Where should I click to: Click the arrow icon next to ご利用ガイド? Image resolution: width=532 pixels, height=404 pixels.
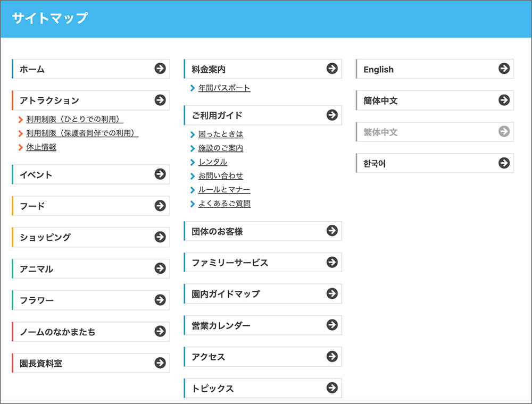click(332, 115)
